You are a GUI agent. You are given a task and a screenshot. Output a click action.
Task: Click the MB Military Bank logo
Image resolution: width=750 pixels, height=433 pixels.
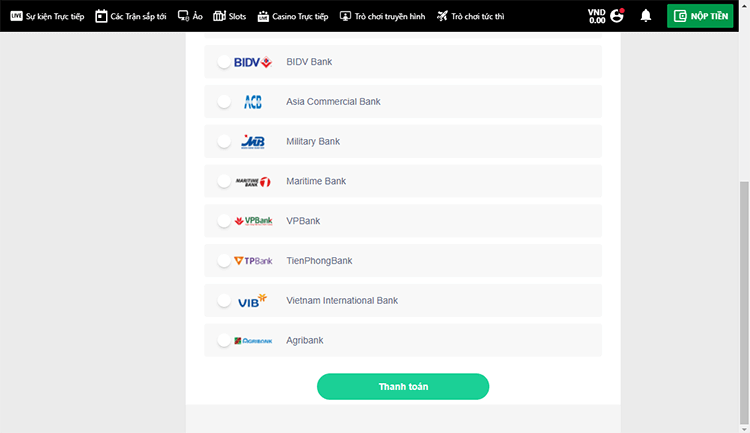tap(253, 142)
